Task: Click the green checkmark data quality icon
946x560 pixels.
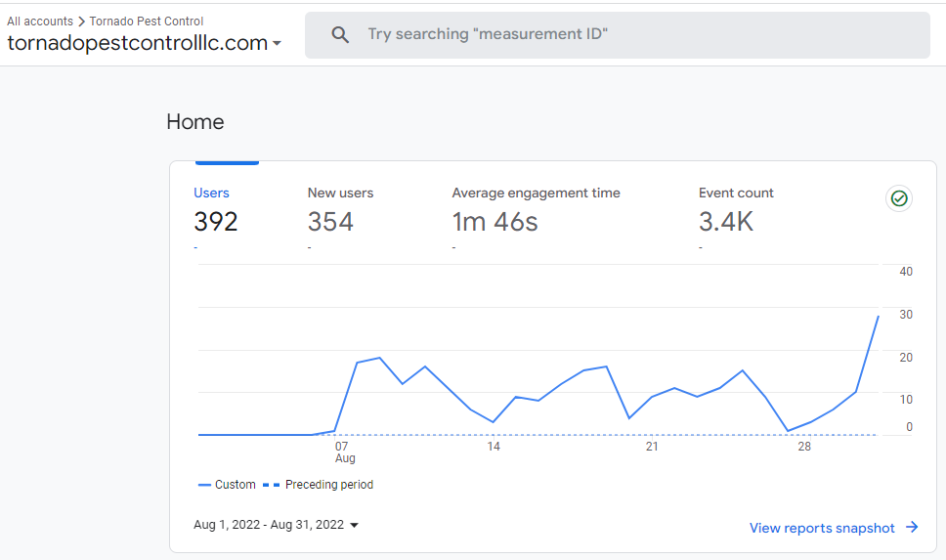Action: pyautogui.click(x=899, y=198)
